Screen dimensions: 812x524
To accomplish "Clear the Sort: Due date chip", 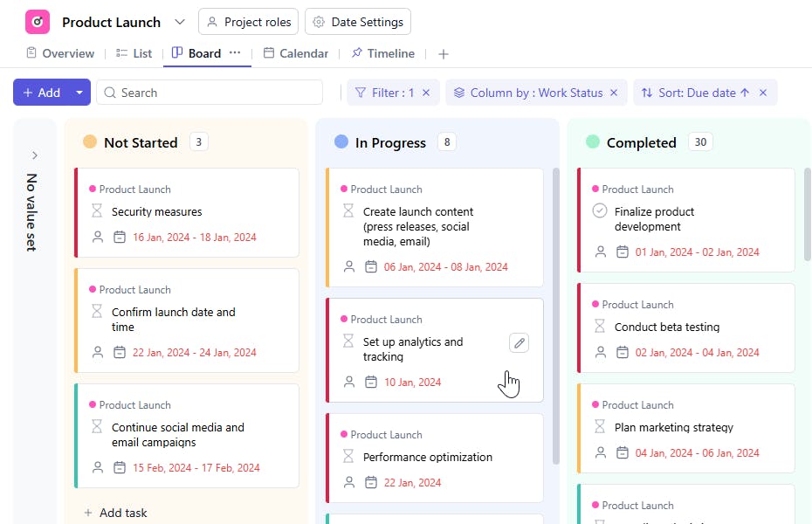I will [x=763, y=93].
